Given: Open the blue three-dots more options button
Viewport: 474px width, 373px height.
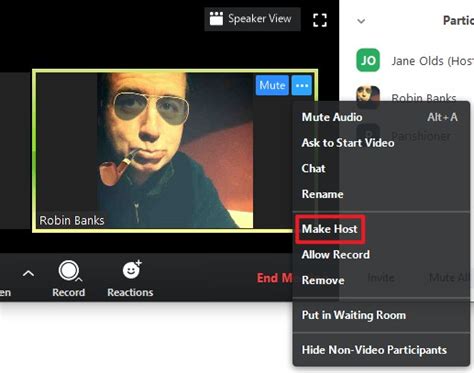Looking at the screenshot, I should (x=302, y=85).
